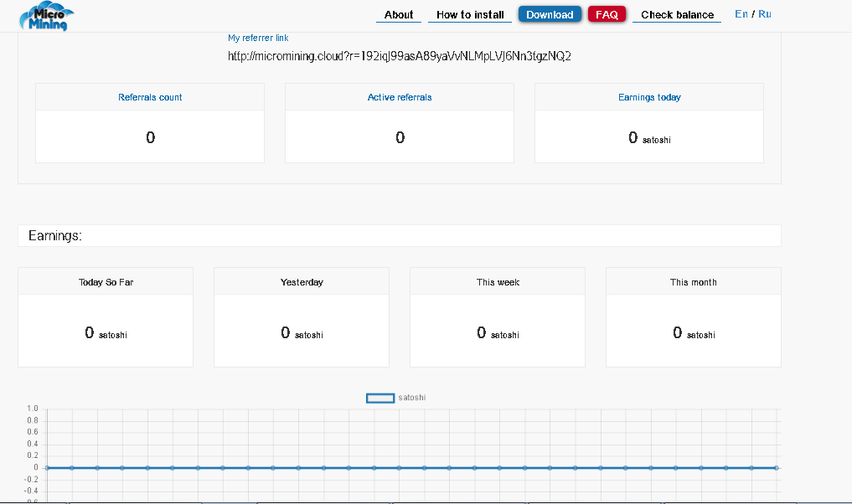852x504 pixels.
Task: Click the Yesterday earnings card
Action: click(x=302, y=317)
